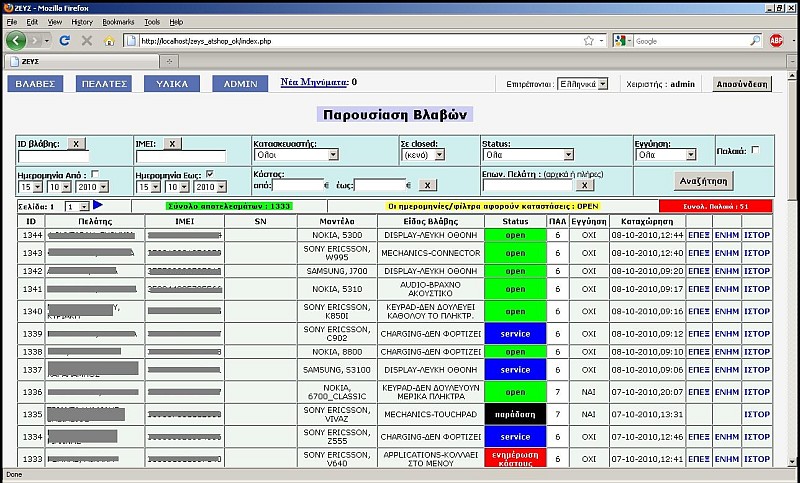Open the Tools menu

pos(152,22)
